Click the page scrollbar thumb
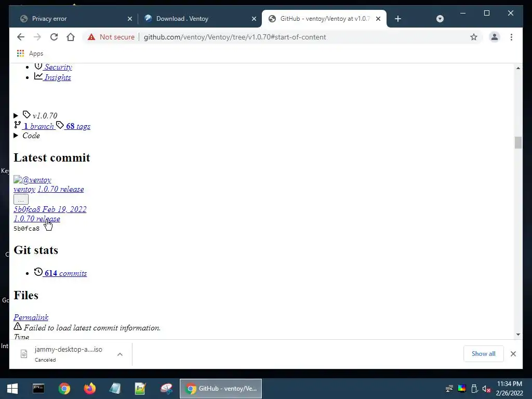532x399 pixels. (x=518, y=142)
